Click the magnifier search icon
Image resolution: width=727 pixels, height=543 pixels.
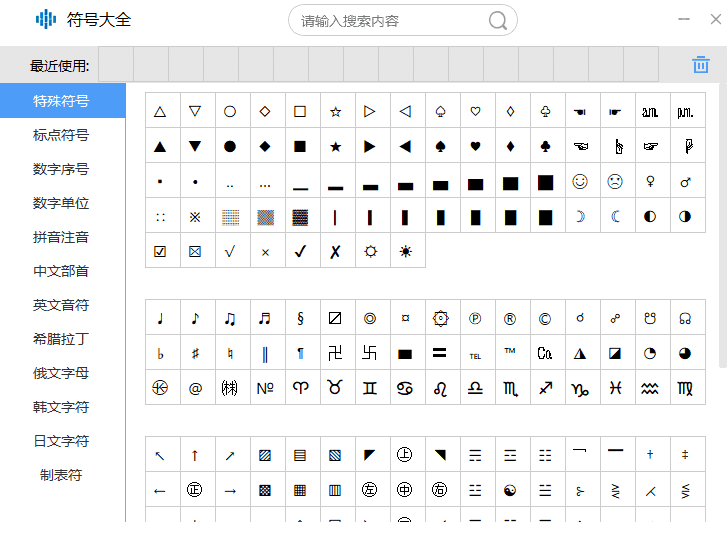pos(498,21)
